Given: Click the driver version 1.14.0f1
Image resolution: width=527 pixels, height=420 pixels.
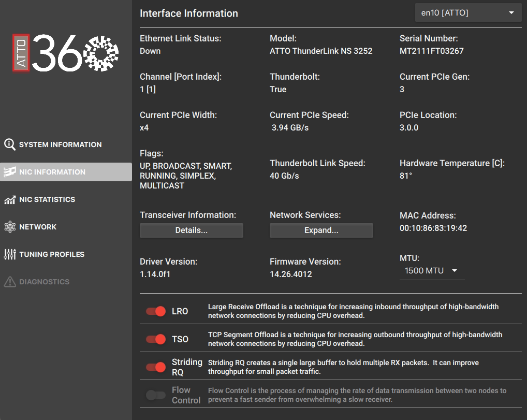Looking at the screenshot, I should click(x=155, y=274).
